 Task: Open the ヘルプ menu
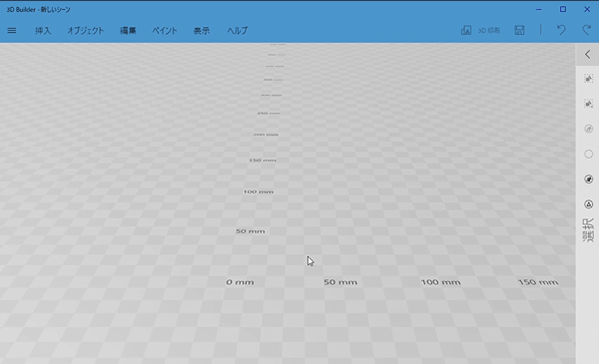click(x=238, y=31)
